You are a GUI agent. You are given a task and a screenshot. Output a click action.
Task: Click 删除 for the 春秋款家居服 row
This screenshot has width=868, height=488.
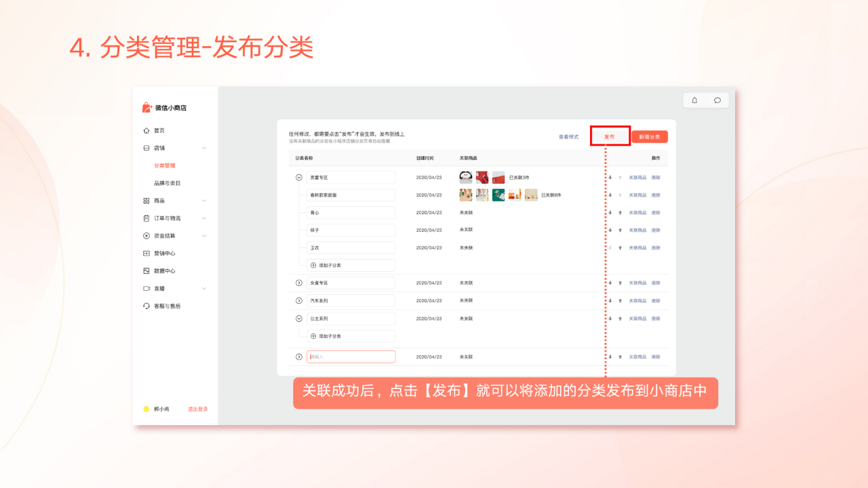[x=656, y=195]
